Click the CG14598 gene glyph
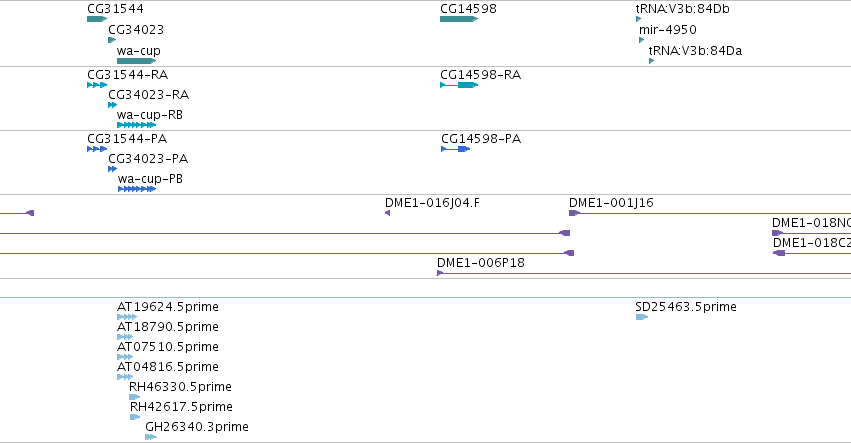The height and width of the screenshot is (443, 851). tap(459, 19)
